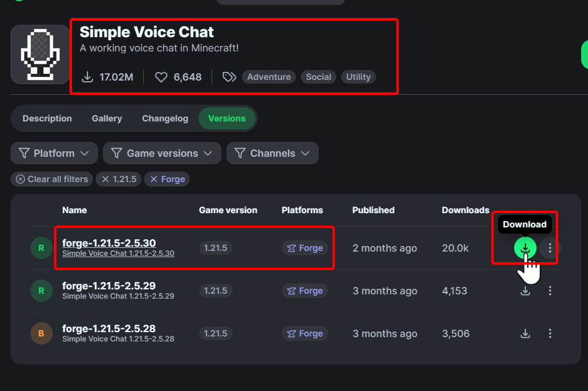This screenshot has width=588, height=391.
Task: Click "A working voice chat in Minecraft!" description
Action: (159, 48)
